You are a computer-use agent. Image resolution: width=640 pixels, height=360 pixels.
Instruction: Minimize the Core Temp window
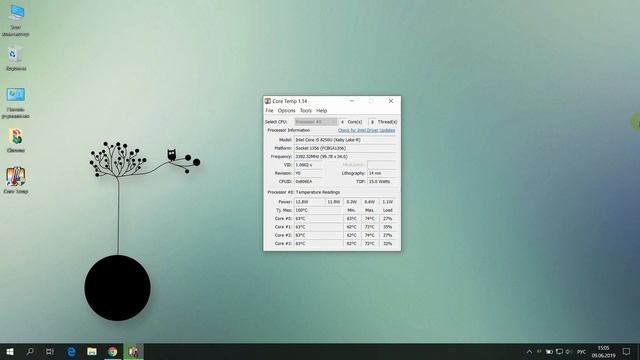click(x=352, y=101)
